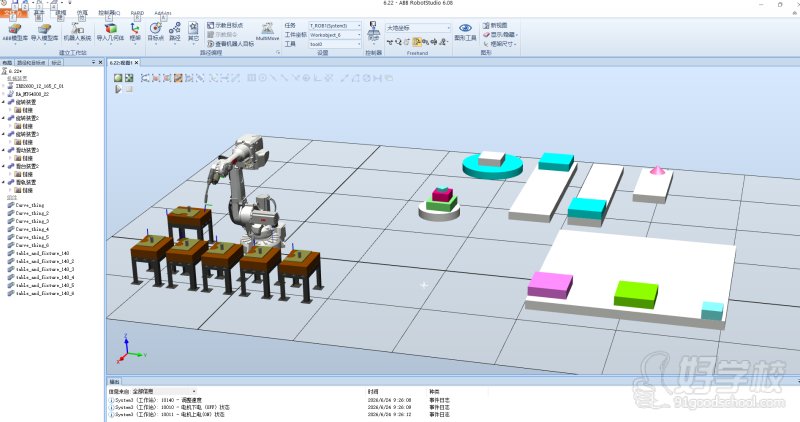Click the View Robot at Target button
This screenshot has width=800, height=422.
click(231, 44)
